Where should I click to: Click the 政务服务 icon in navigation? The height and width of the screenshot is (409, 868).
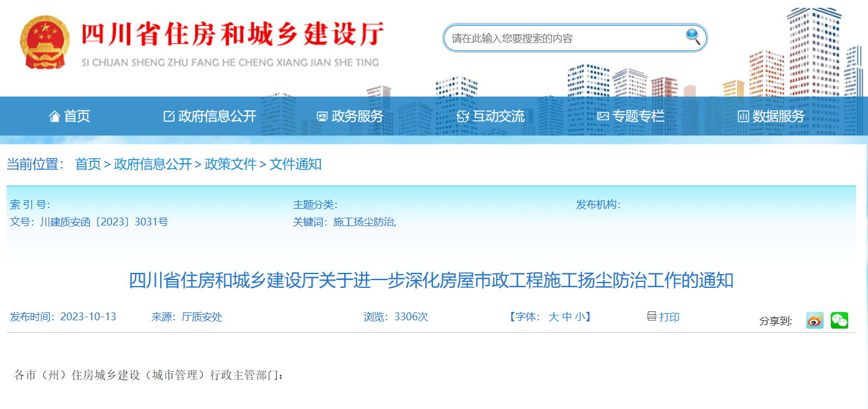pos(322,116)
